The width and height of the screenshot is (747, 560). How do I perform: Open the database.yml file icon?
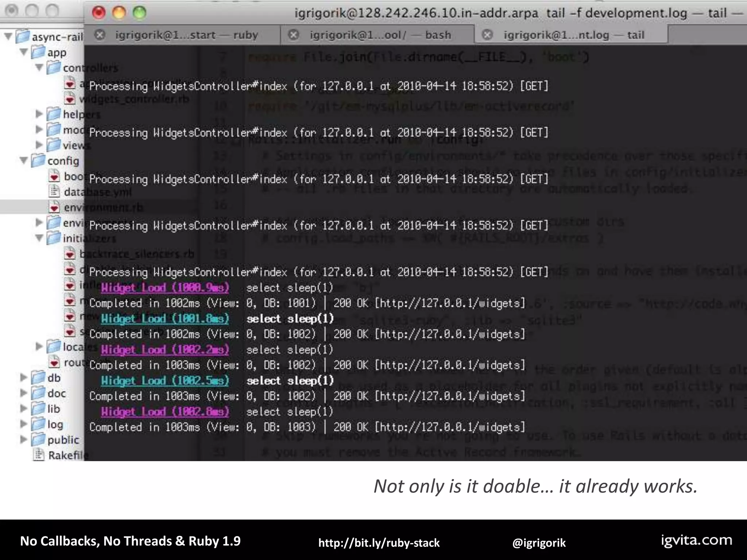coord(54,191)
